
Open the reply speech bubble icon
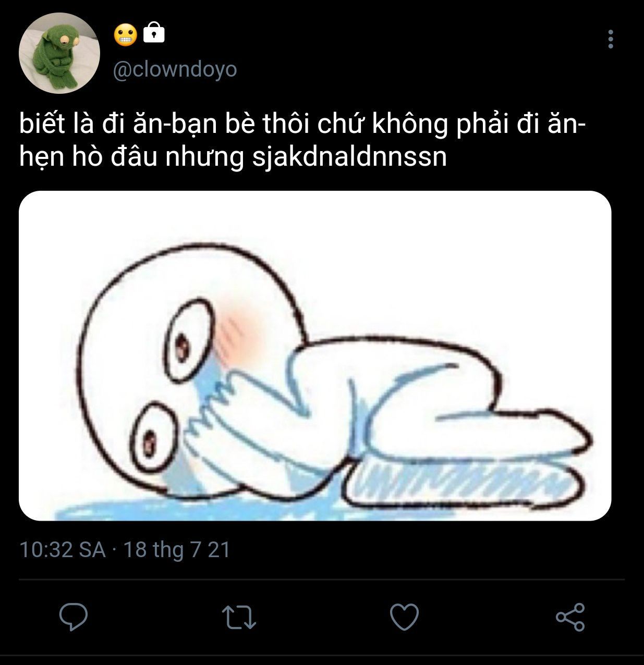click(73, 617)
